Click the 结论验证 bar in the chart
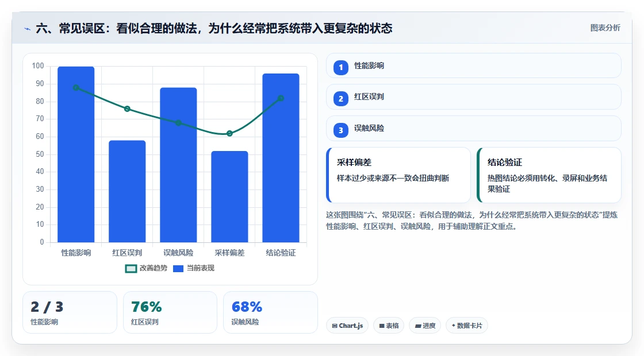 coord(281,158)
